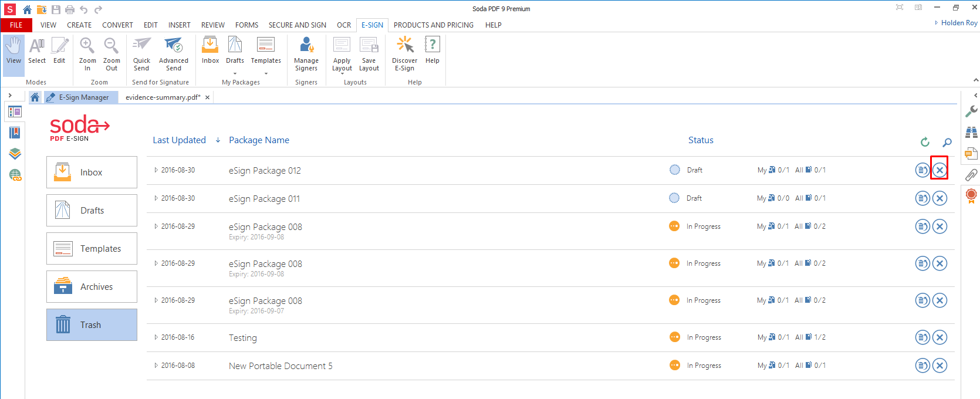Screen dimensions: 980x399
Task: Activate the View hand mode
Action: coord(13,55)
